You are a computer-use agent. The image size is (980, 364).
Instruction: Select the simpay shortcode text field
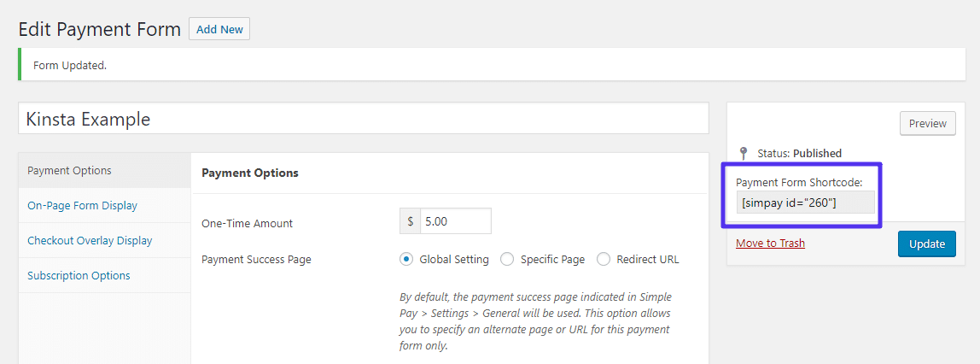coord(805,203)
